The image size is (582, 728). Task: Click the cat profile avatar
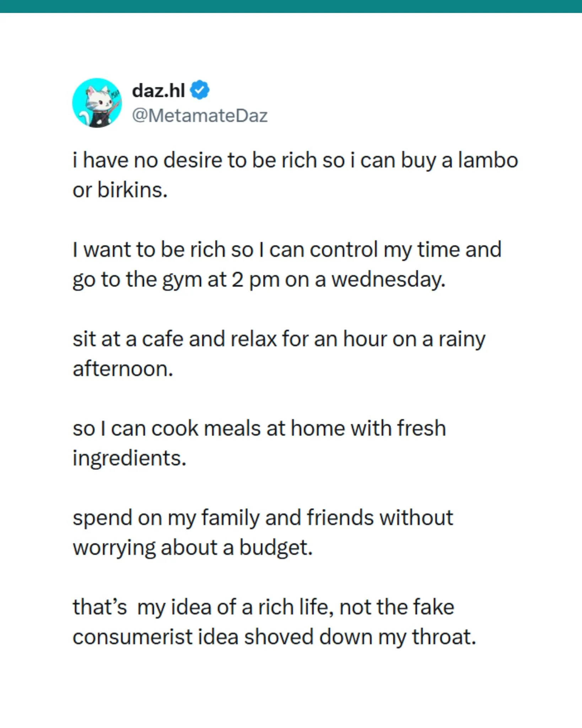(x=97, y=103)
